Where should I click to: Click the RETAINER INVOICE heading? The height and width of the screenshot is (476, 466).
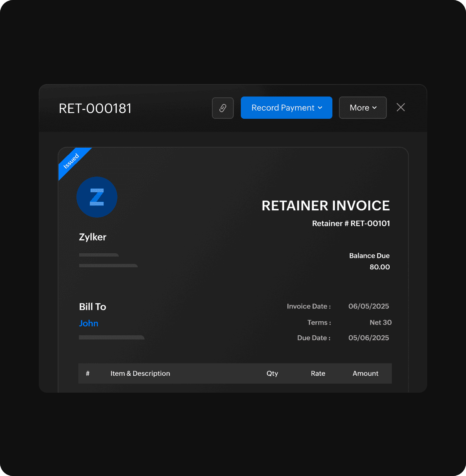[x=325, y=206]
